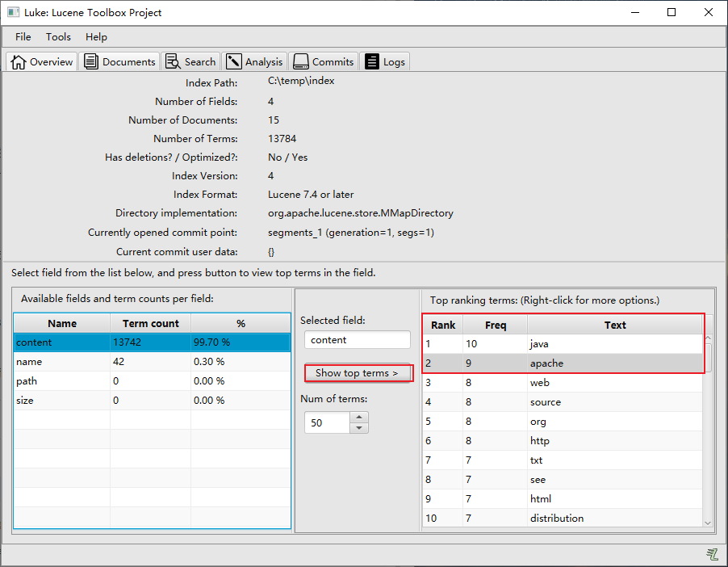Decrease Num of terms with down arrow
The width and height of the screenshot is (728, 567).
(x=359, y=428)
